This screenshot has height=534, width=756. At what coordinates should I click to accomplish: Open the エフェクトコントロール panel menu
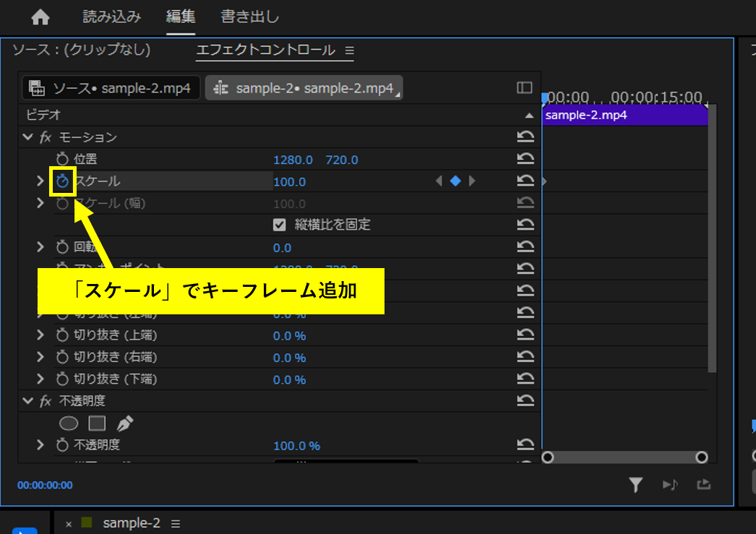pos(350,51)
